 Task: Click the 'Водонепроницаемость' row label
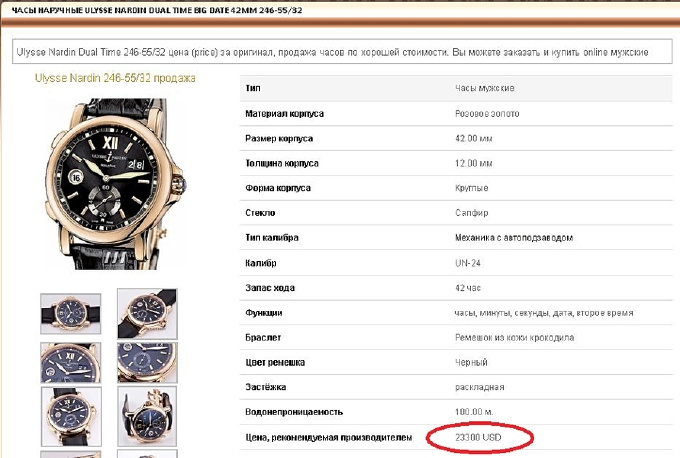295,411
